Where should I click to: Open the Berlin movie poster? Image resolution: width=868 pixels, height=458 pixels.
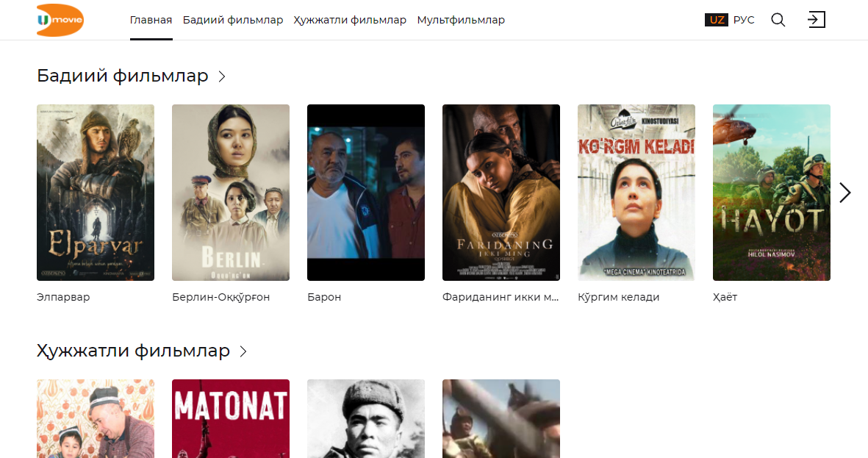click(231, 192)
